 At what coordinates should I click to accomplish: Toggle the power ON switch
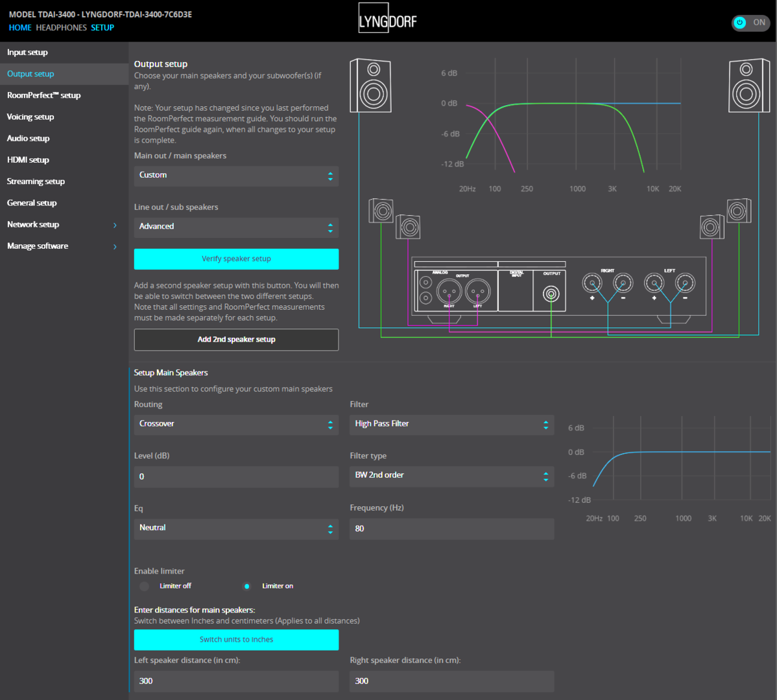(x=750, y=22)
